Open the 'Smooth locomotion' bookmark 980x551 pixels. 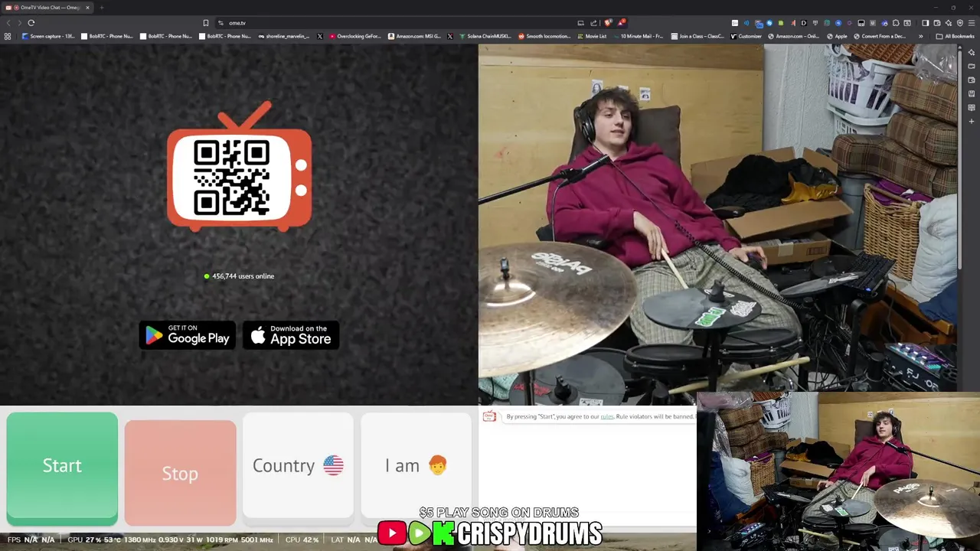tap(544, 36)
